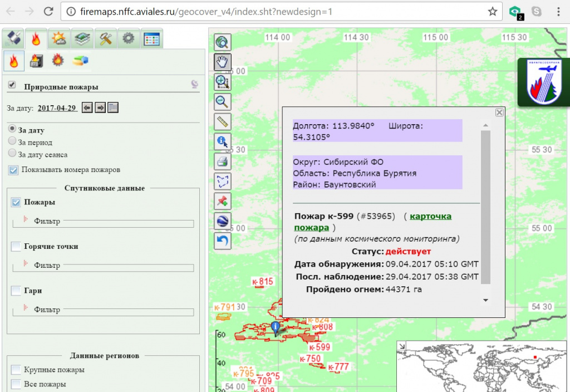570x392 pixels.
Task: Select the flame with gear icon
Action: point(58,60)
